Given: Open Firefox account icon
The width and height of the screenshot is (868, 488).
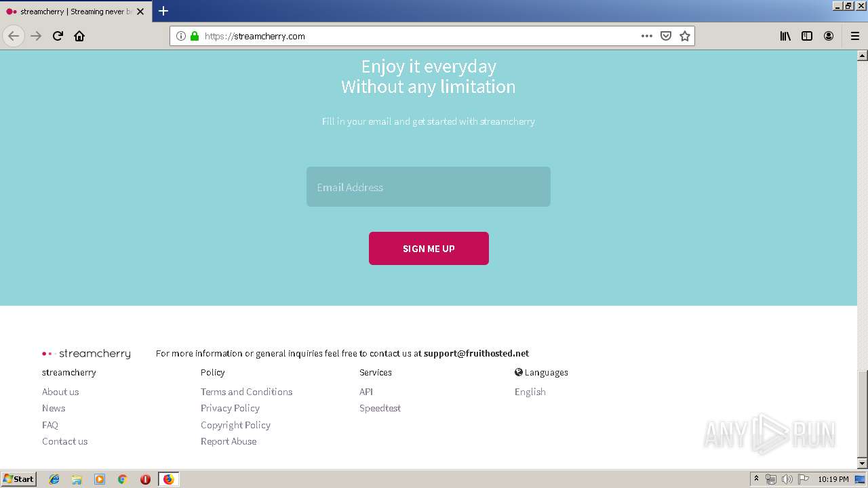Looking at the screenshot, I should click(829, 36).
